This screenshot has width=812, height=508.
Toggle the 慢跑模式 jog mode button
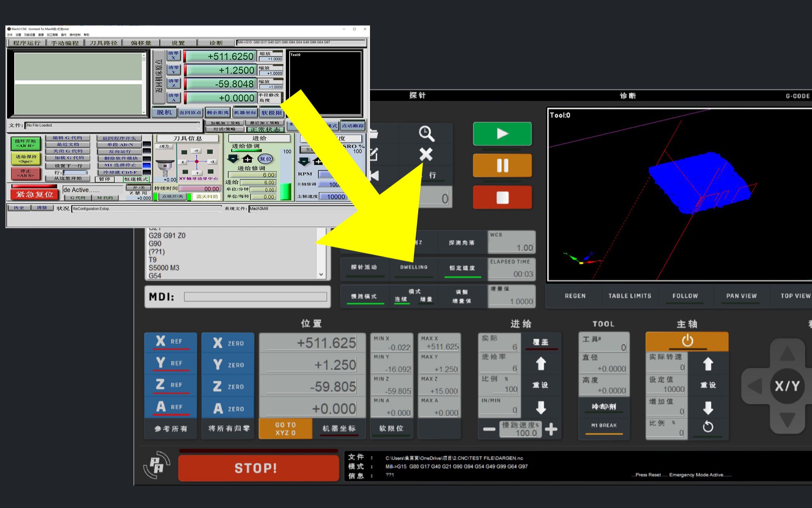[364, 296]
